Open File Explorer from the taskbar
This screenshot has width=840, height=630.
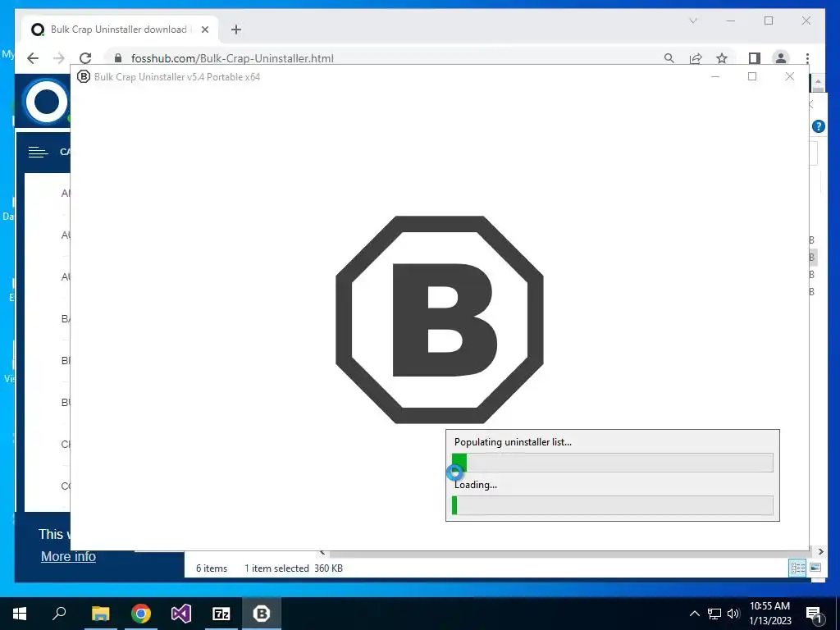coord(100,614)
